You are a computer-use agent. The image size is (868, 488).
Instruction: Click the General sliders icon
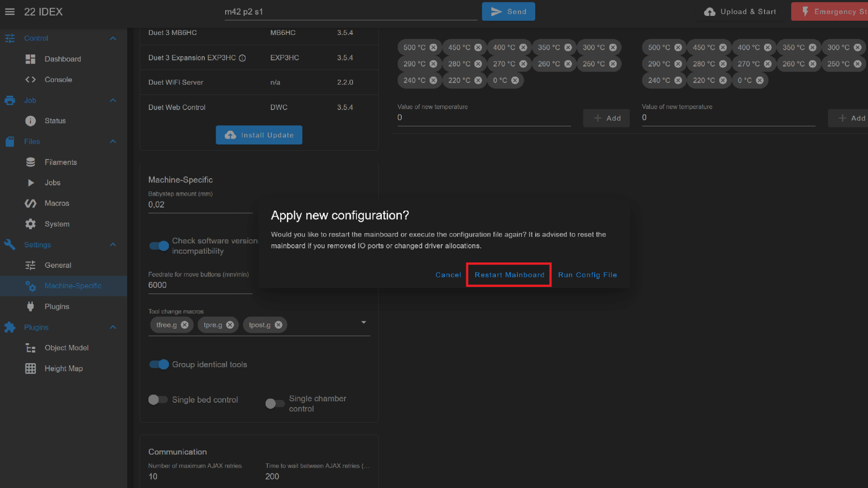pos(30,265)
